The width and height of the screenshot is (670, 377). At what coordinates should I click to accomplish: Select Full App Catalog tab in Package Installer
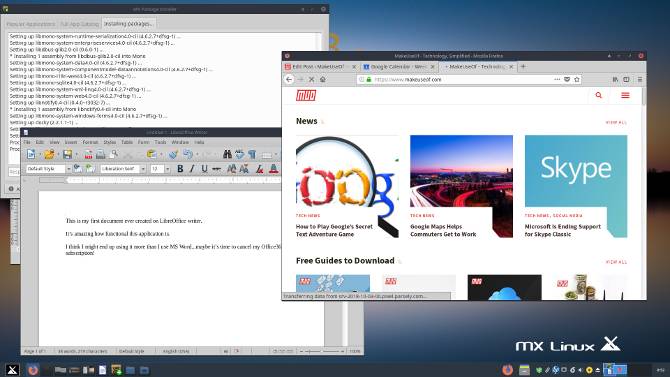79,24
